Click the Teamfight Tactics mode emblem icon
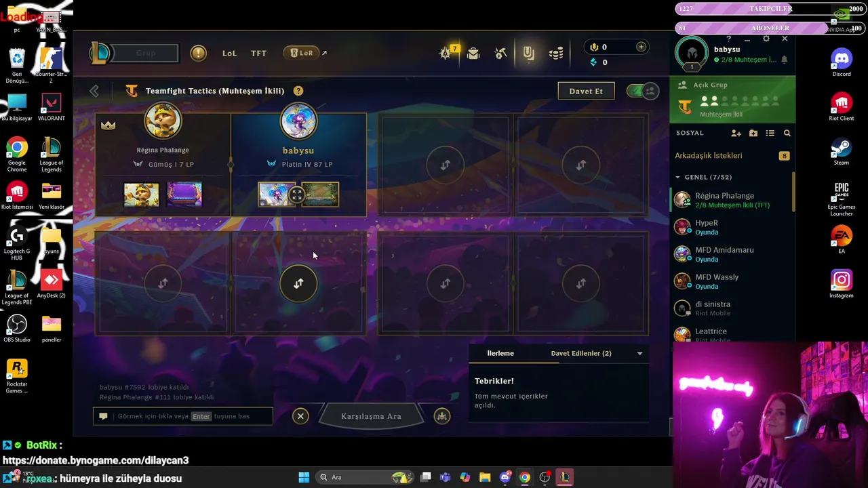This screenshot has height=488, width=868. (x=132, y=91)
